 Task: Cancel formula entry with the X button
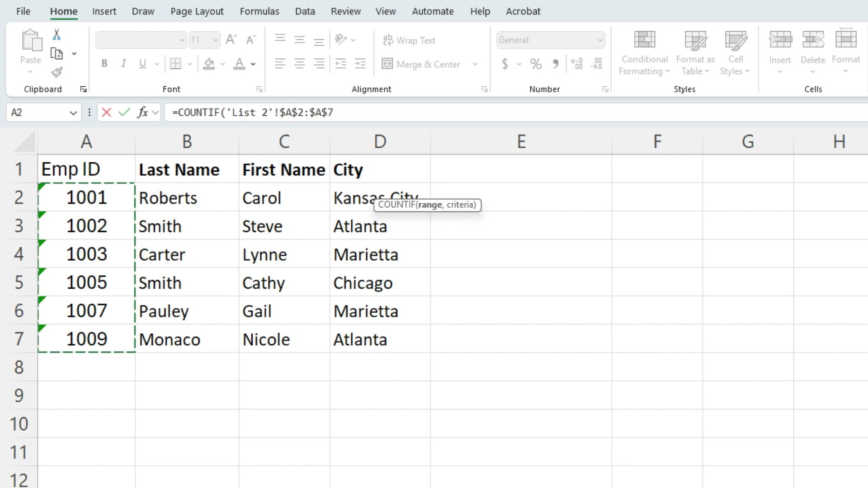pos(106,112)
